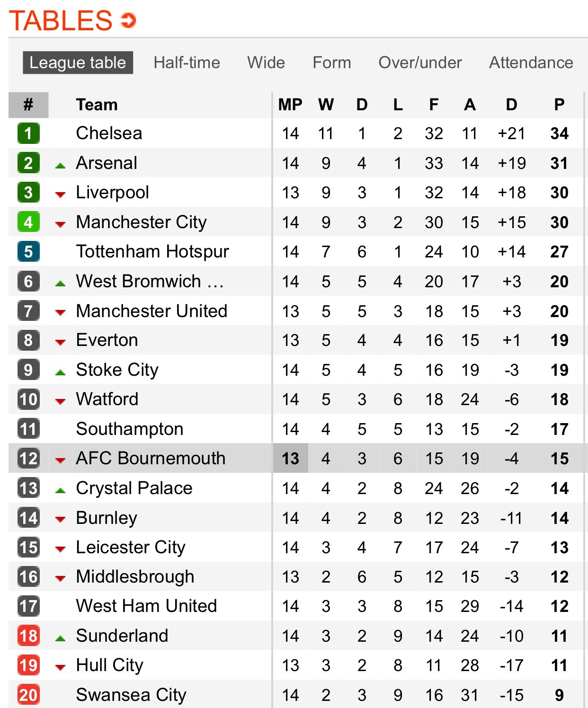Click the blue position badge for Tottenham Hotspur
Viewport: 588px width, 708px height.
[27, 251]
